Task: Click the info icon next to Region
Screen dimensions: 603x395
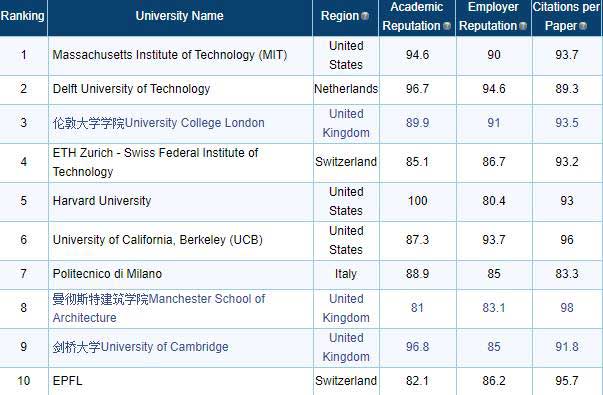Action: (x=365, y=16)
